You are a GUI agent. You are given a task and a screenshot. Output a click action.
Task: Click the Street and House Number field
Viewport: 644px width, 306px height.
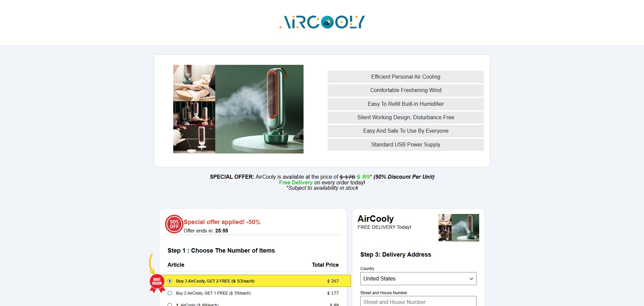click(418, 302)
